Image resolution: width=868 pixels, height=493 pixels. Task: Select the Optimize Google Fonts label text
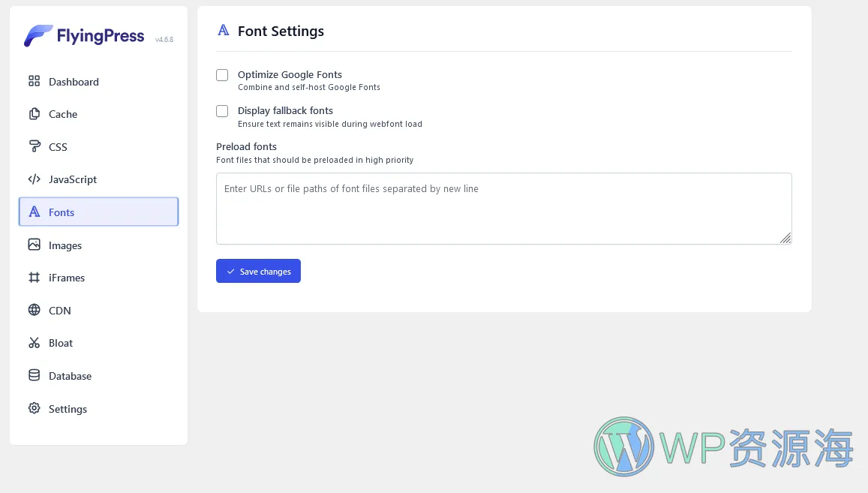290,75
